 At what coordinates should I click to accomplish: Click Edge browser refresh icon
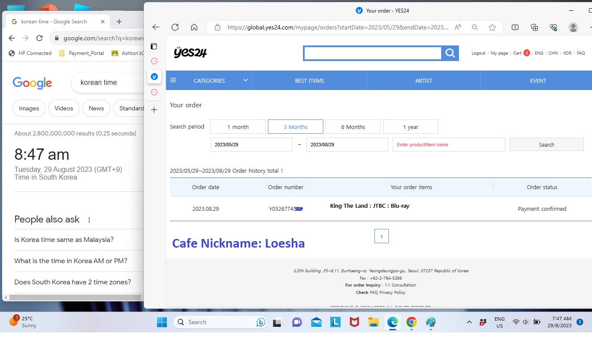(x=175, y=27)
